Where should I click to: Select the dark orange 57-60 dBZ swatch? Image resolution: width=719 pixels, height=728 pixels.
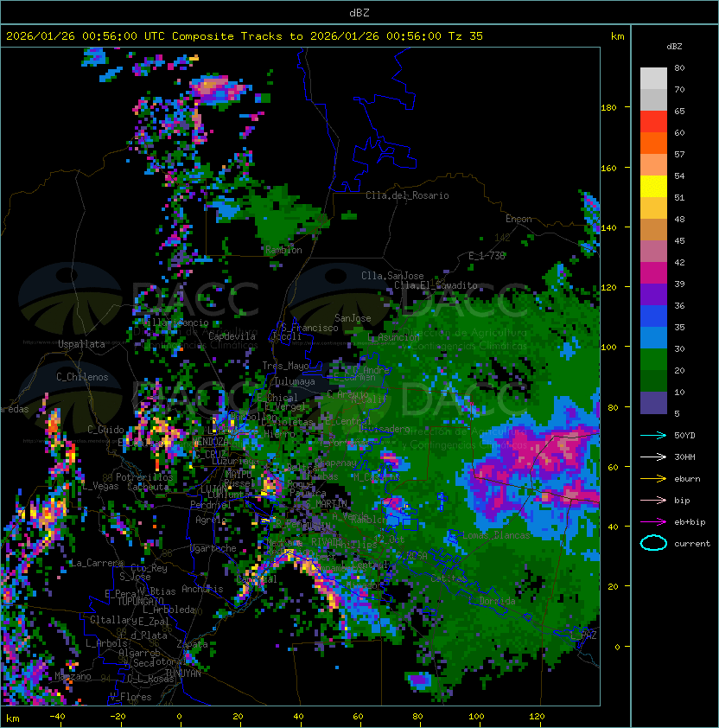tap(653, 143)
